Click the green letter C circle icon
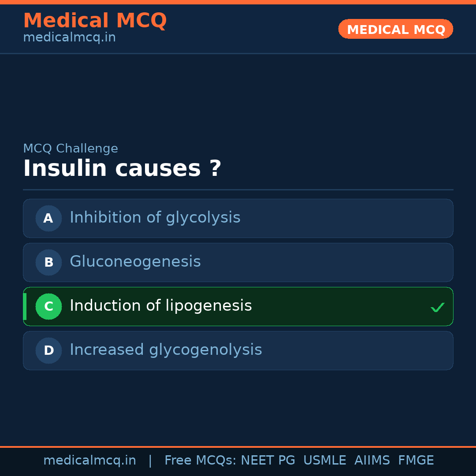476x476 pixels. [x=48, y=306]
